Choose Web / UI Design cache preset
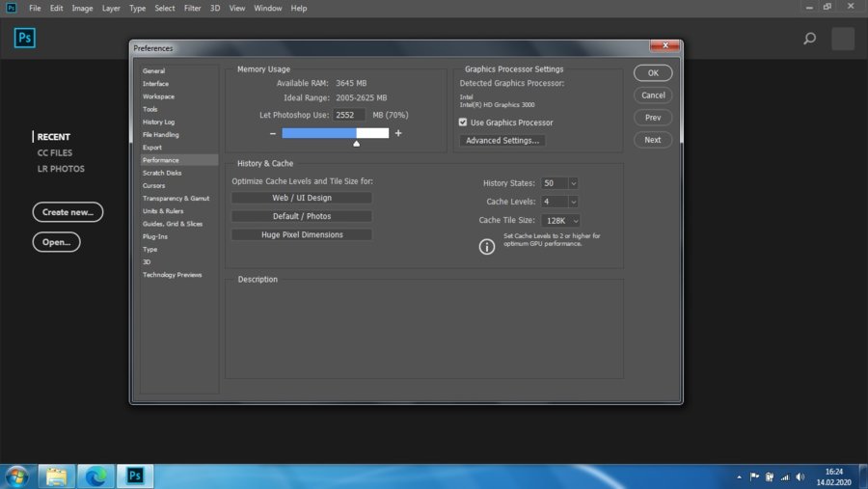This screenshot has height=489, width=868. [x=302, y=198]
